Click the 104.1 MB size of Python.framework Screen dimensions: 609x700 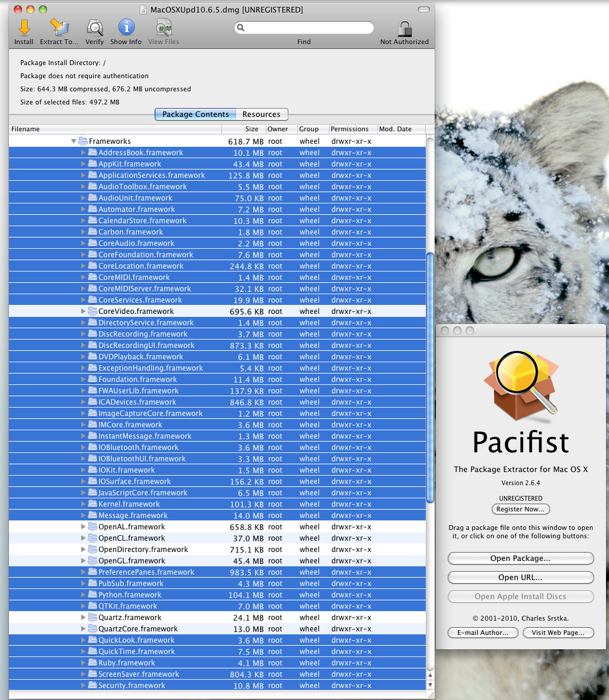click(246, 595)
